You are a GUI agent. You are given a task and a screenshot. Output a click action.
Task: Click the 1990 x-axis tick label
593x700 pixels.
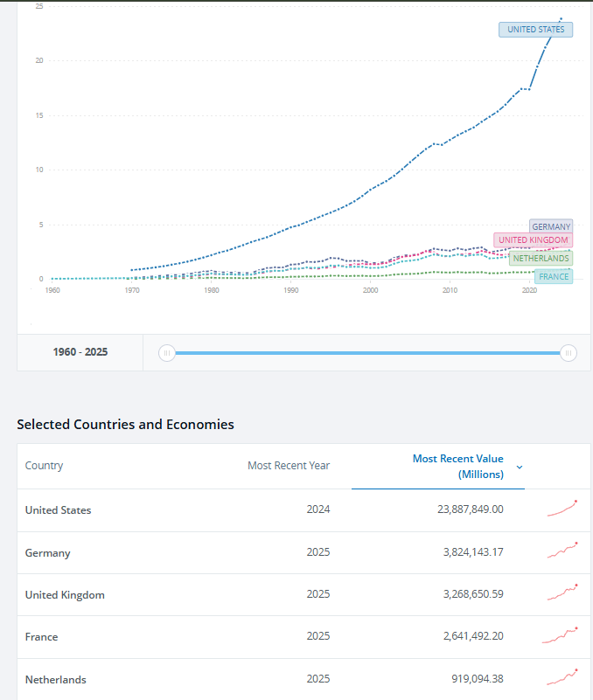point(291,290)
